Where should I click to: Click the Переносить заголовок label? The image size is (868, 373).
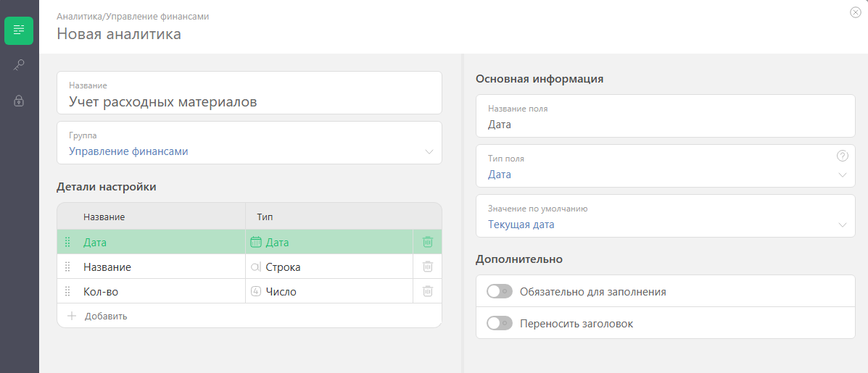(576, 324)
